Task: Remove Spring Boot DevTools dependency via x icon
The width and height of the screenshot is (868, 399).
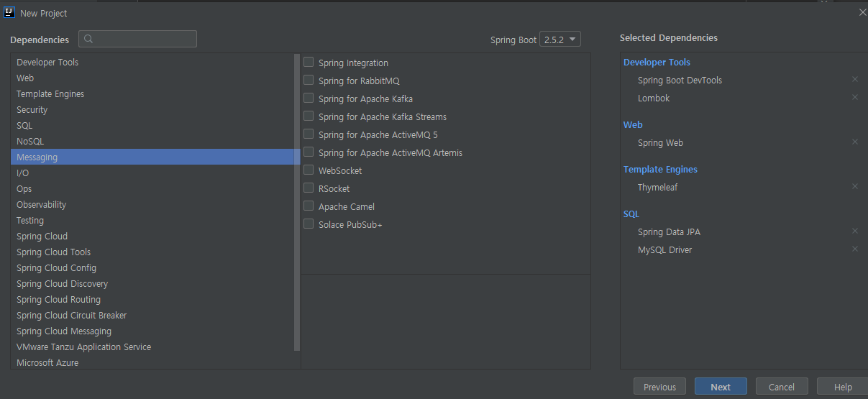Action: pos(855,80)
